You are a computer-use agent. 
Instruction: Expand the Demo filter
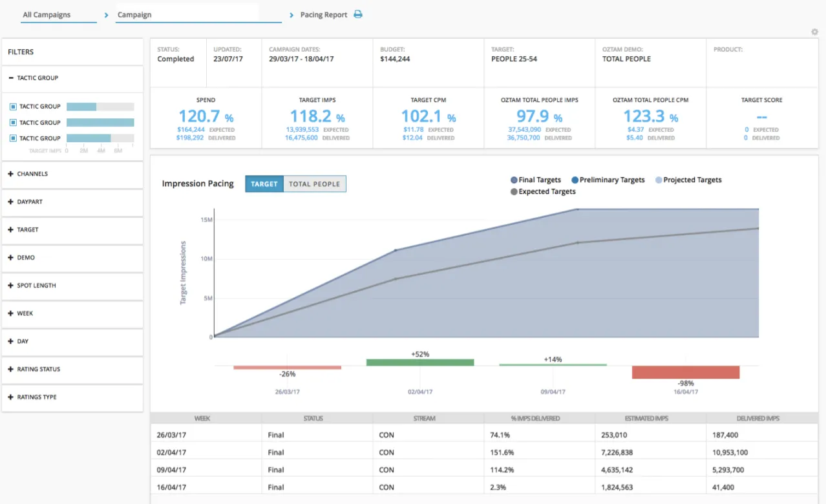[11, 258]
